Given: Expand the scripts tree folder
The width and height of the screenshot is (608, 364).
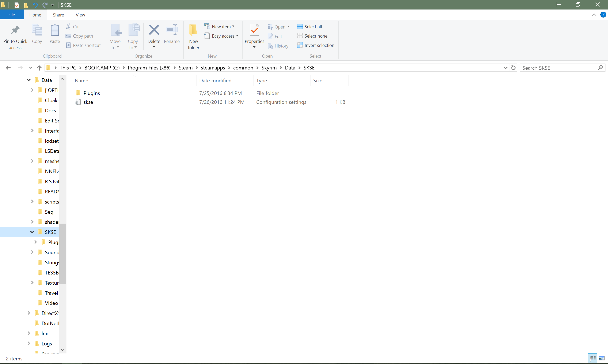Looking at the screenshot, I should (x=32, y=201).
